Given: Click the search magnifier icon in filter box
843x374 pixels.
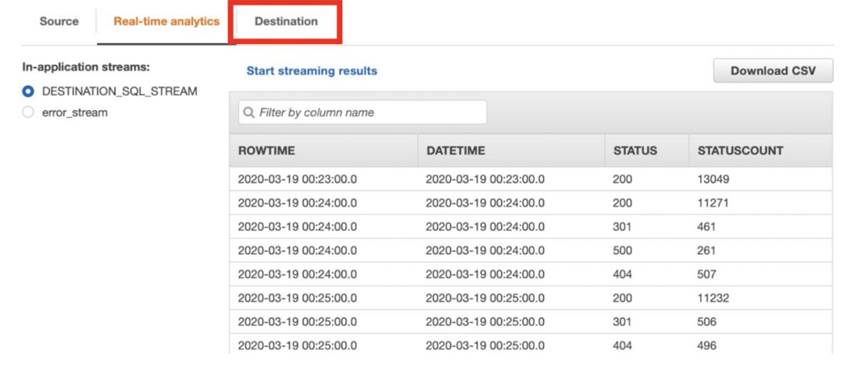Looking at the screenshot, I should pyautogui.click(x=248, y=113).
